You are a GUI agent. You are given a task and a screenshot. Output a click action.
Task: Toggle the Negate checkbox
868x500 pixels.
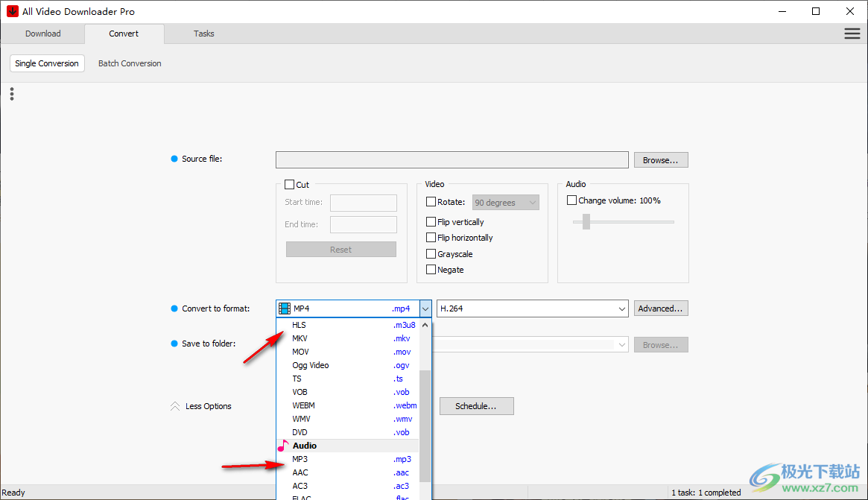pyautogui.click(x=431, y=270)
